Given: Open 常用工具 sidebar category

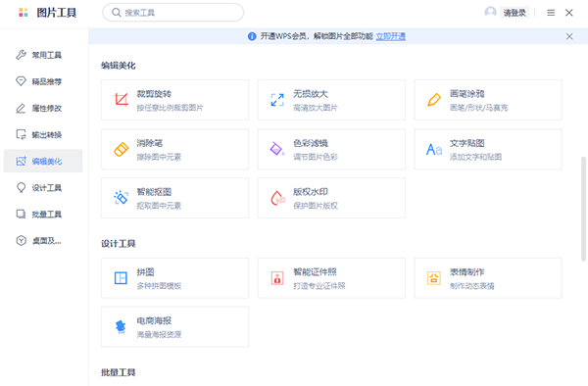Looking at the screenshot, I should click(43, 55).
